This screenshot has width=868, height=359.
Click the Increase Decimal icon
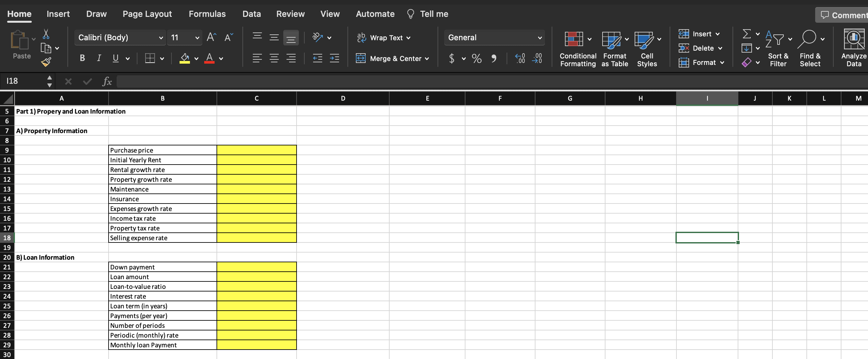(x=520, y=58)
